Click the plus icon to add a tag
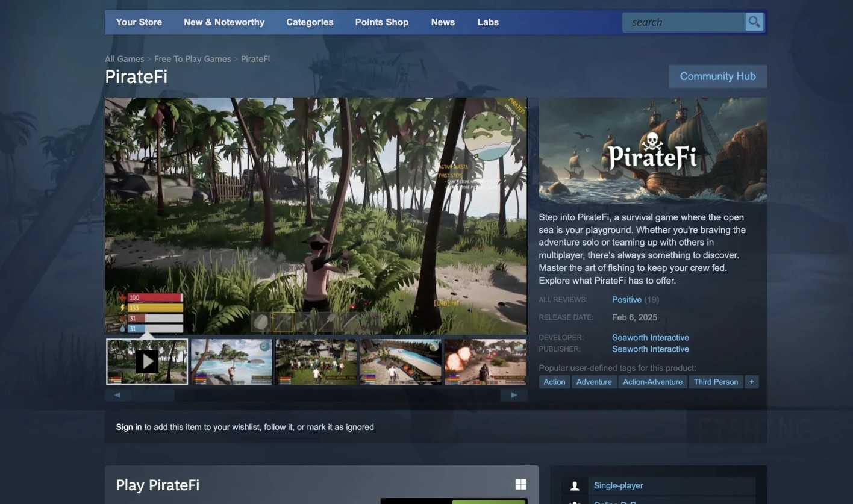The height and width of the screenshot is (504, 853). click(x=751, y=381)
